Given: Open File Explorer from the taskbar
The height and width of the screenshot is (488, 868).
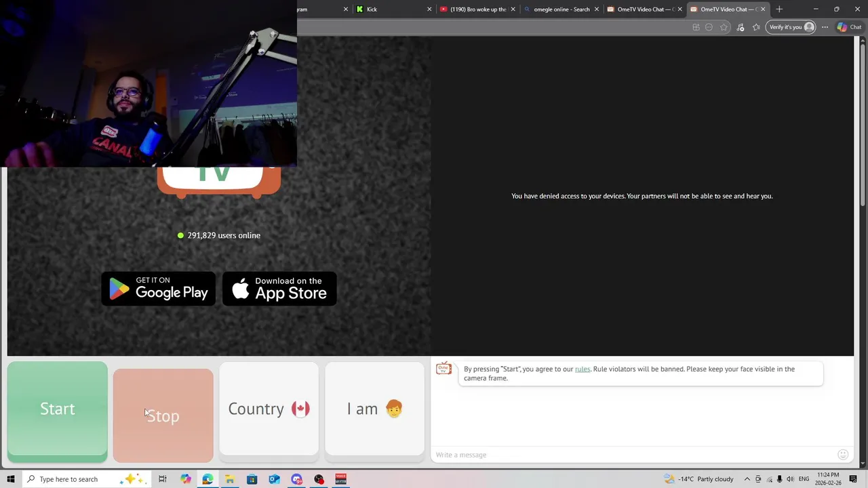Looking at the screenshot, I should [230, 479].
